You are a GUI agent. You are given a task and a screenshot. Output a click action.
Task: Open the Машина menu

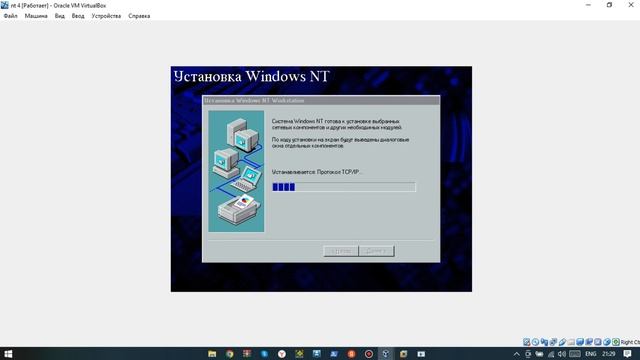tap(36, 16)
